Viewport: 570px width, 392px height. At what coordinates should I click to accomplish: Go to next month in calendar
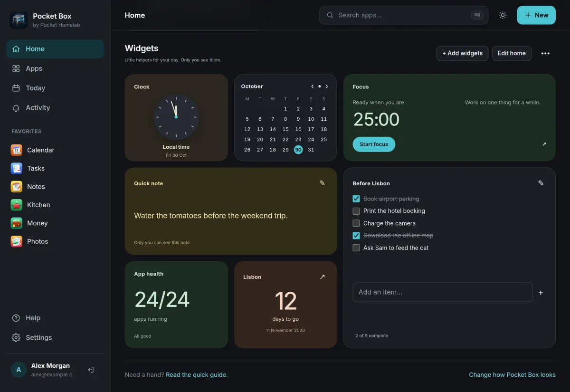(327, 86)
